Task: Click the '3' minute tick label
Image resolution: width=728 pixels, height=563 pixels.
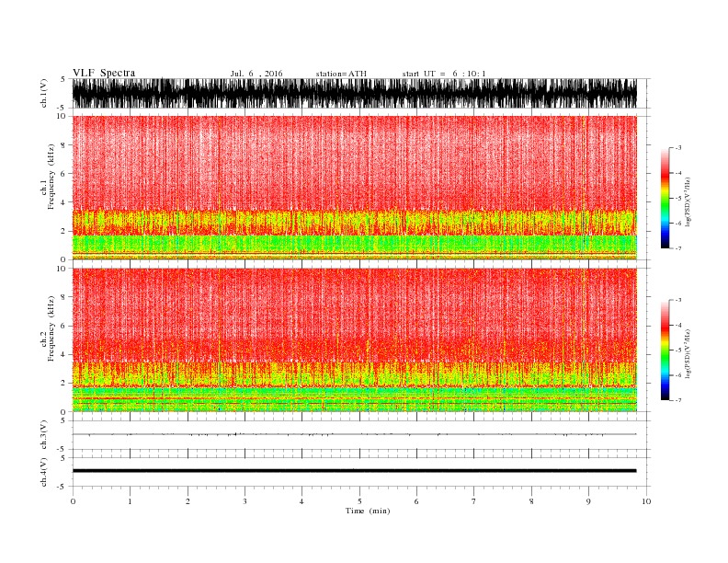Action: (245, 501)
